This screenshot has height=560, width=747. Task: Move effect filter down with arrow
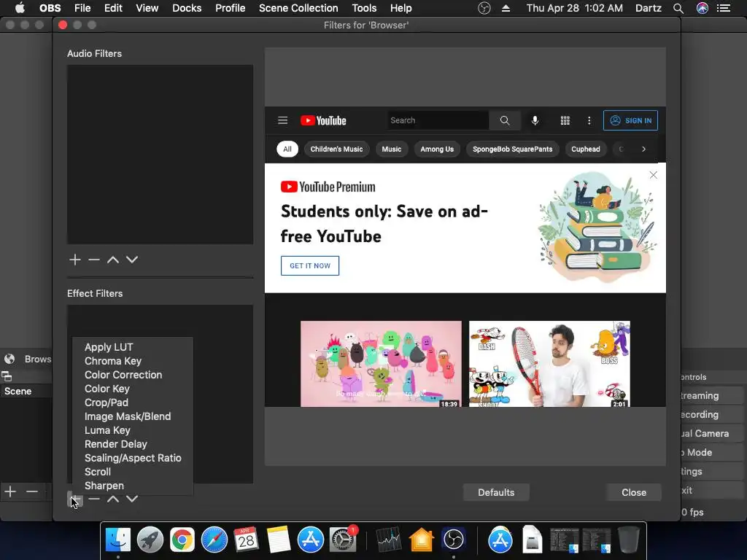pyautogui.click(x=132, y=499)
